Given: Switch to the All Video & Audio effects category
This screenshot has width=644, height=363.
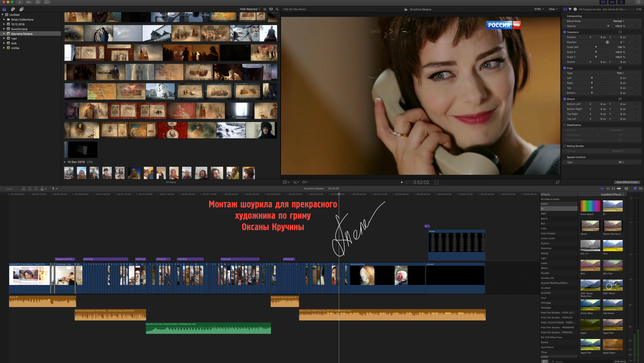Looking at the screenshot, I should [x=550, y=199].
